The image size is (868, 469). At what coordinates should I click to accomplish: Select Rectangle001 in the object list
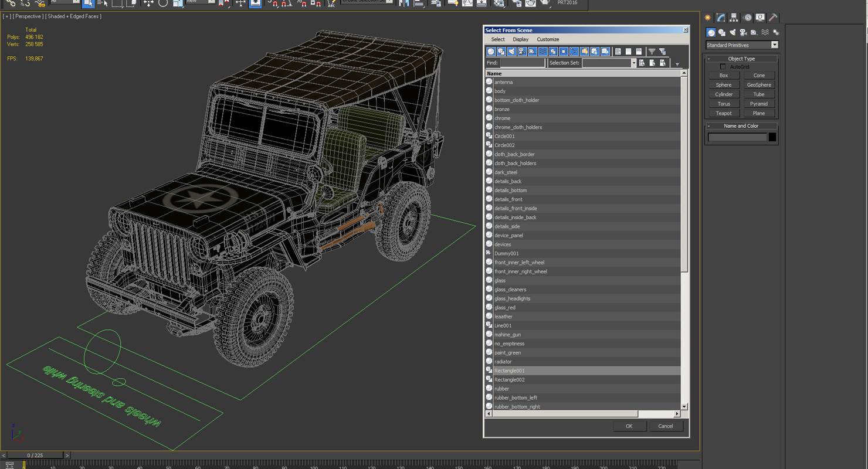click(x=583, y=371)
